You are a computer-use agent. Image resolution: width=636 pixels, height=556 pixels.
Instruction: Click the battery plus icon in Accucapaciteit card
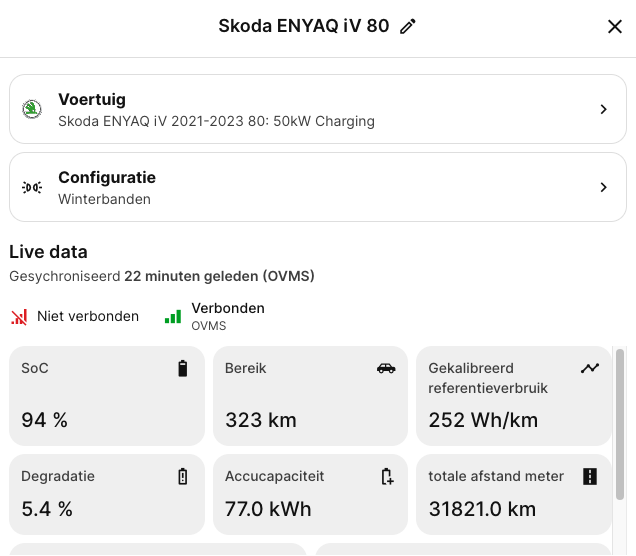[x=387, y=477]
